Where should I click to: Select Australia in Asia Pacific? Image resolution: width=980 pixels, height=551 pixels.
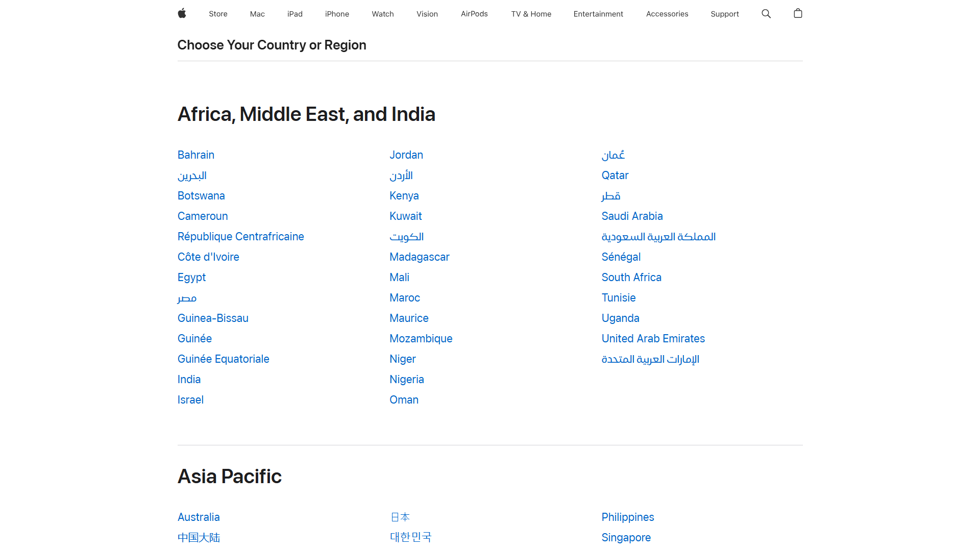coord(199,517)
